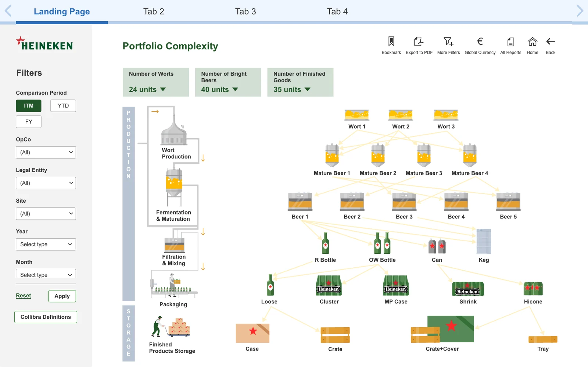This screenshot has width=588, height=367.
Task: Expand the Legal Entity dropdown
Action: click(46, 183)
